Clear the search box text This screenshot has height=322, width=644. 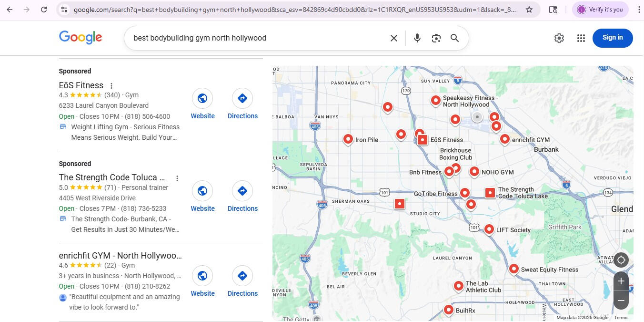tap(394, 38)
